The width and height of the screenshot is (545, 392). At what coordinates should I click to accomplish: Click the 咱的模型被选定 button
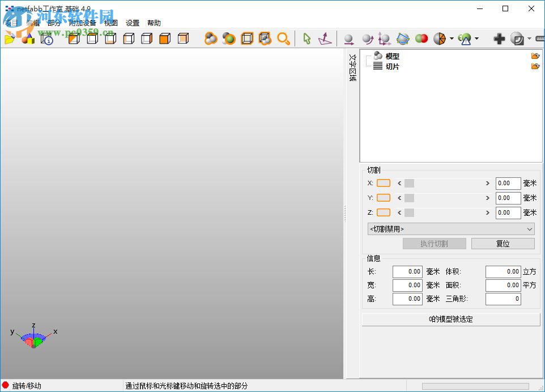coord(450,319)
